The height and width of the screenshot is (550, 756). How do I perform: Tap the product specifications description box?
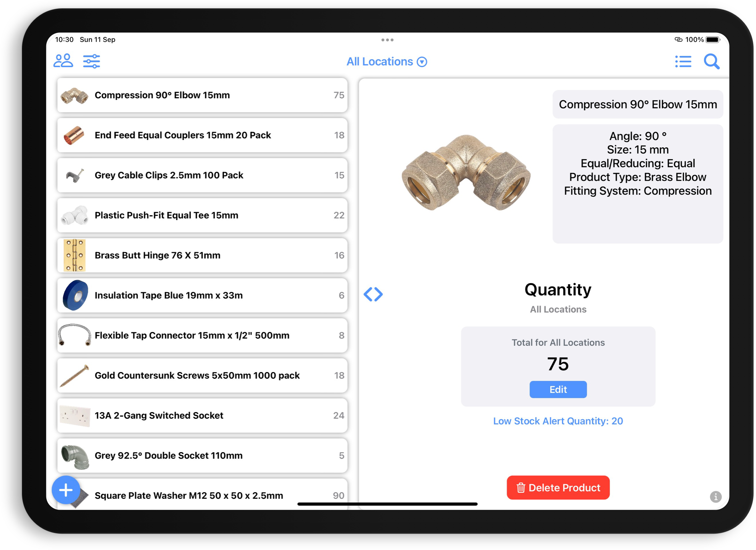(x=638, y=184)
